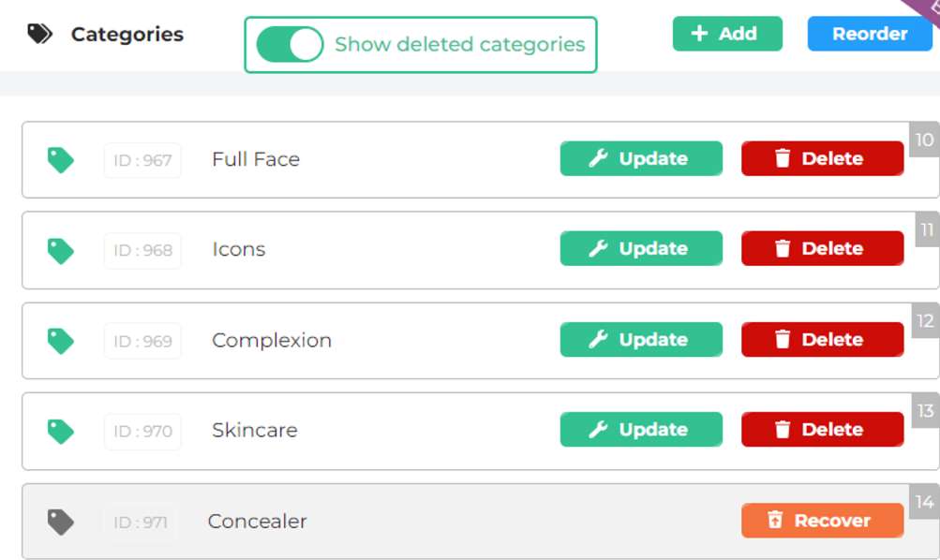
Task: Delete the Complexion category
Action: click(x=822, y=340)
